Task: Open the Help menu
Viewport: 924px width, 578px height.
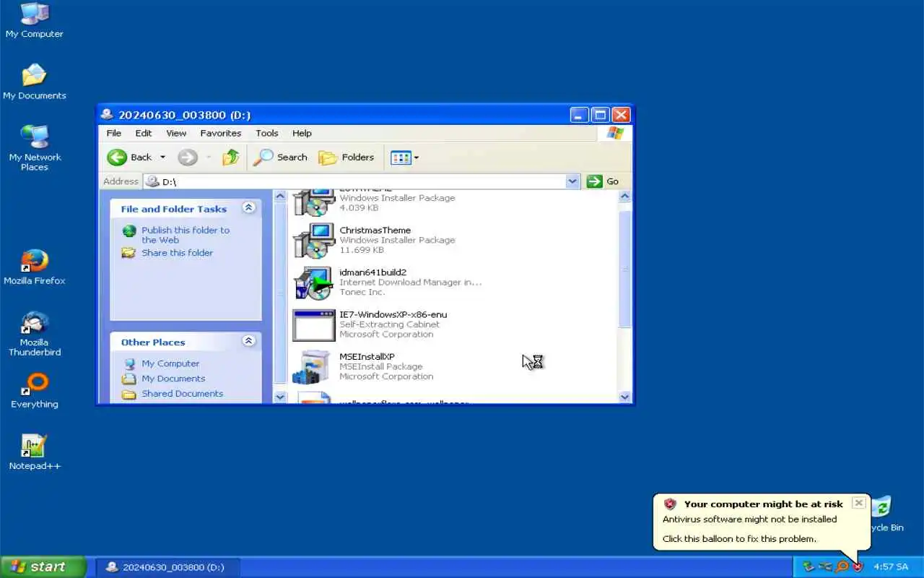Action: 302,133
